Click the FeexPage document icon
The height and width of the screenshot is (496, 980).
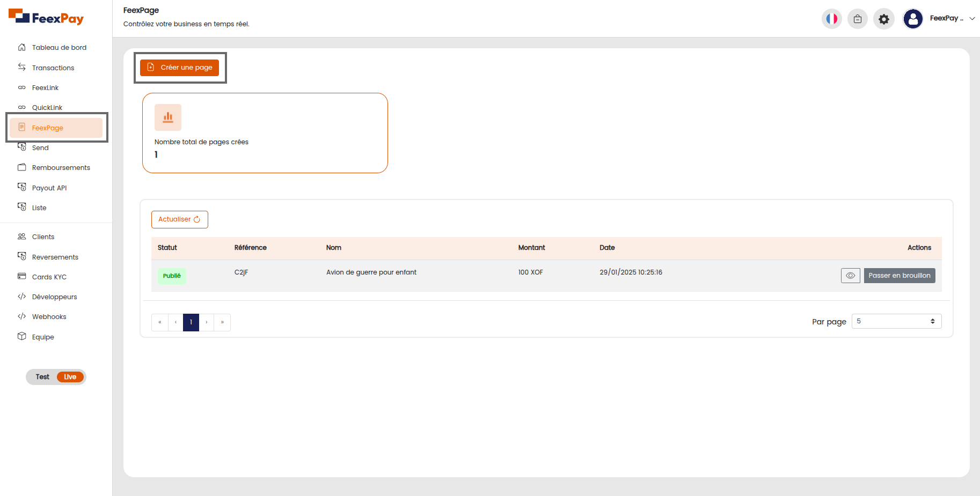pos(22,127)
